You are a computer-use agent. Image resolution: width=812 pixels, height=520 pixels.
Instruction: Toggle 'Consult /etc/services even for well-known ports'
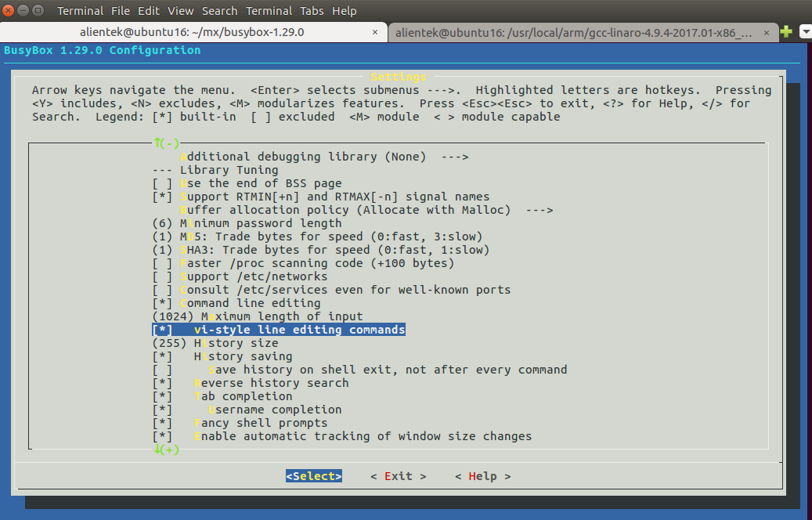pyautogui.click(x=331, y=290)
